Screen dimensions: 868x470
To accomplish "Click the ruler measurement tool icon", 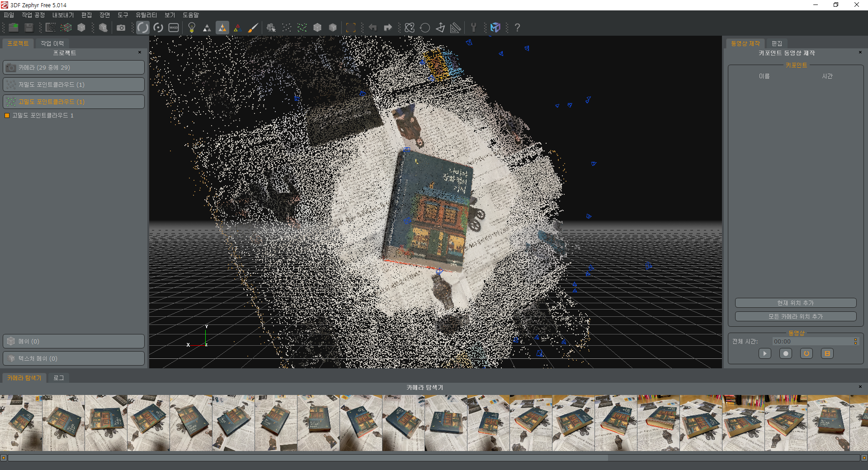I will click(x=456, y=28).
